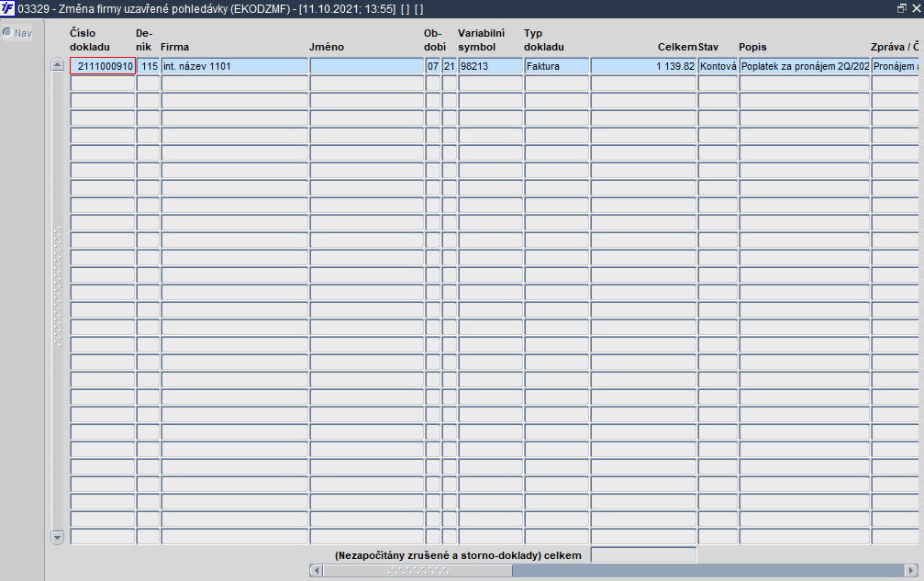Screen dimensions: 924x581
Task: Click Popis cell 'Poplatek za pronájem 2Q/202'
Action: pyautogui.click(x=805, y=66)
